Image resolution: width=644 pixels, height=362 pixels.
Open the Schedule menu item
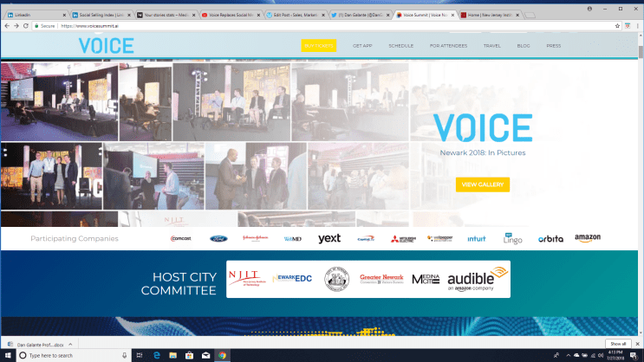400,46
